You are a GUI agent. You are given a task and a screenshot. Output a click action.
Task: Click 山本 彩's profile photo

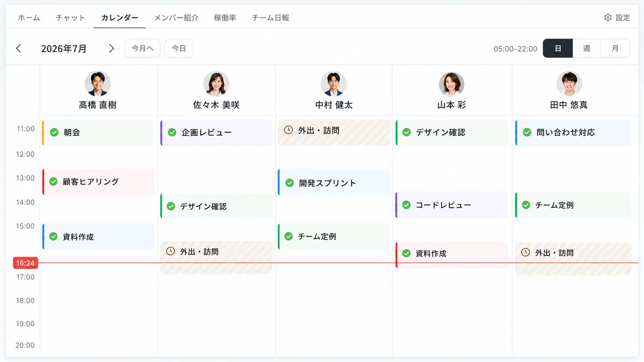coord(451,84)
